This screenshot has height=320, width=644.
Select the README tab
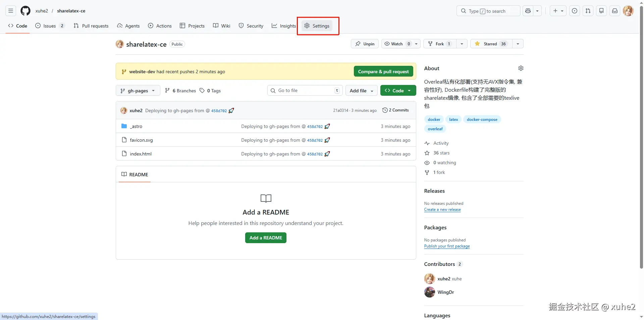coord(135,175)
